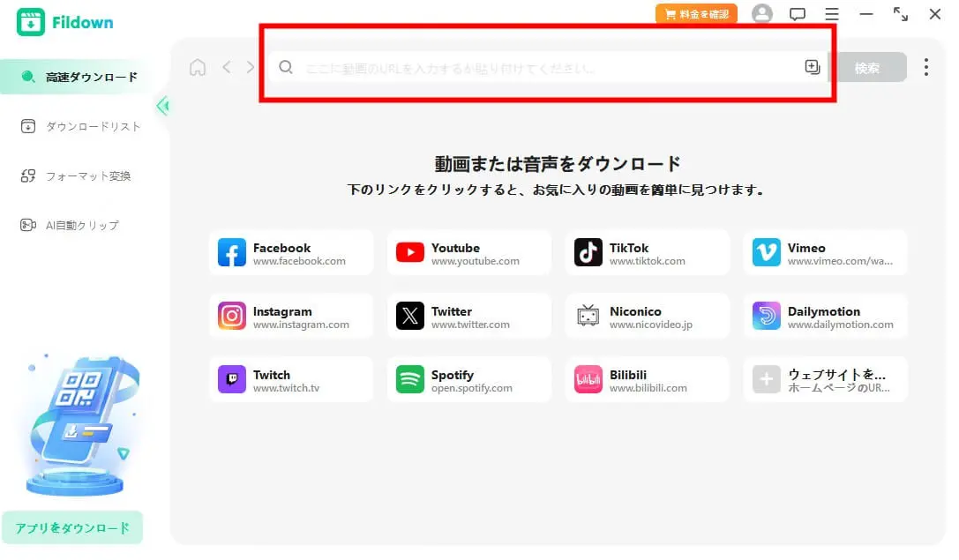Click the Fildown logo icon
959x560 pixels.
[31, 22]
